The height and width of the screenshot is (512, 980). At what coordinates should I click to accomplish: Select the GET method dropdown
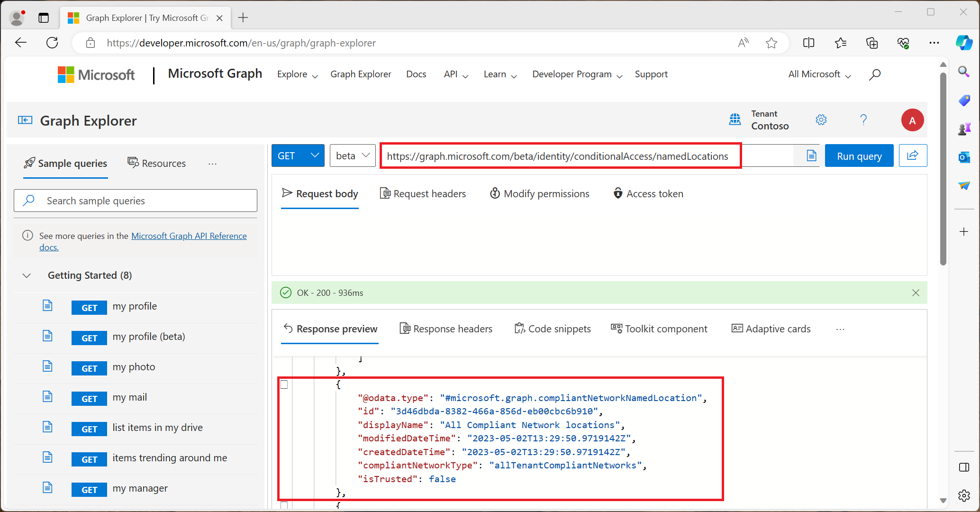coord(297,155)
